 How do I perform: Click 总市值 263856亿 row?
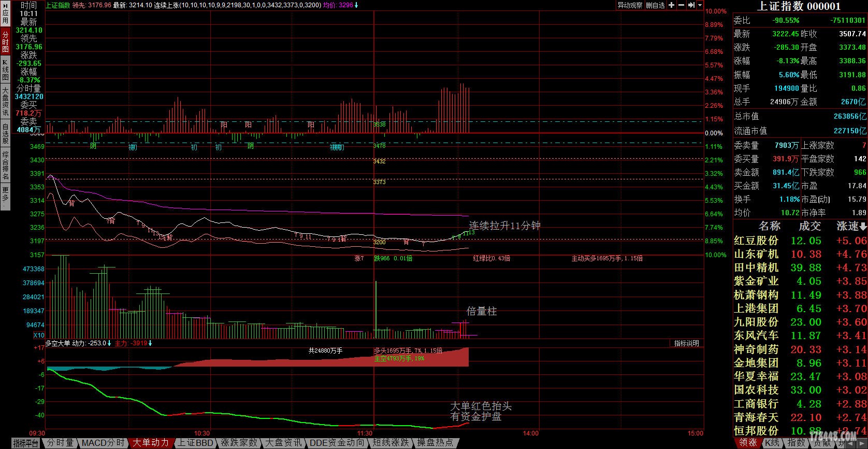click(x=800, y=117)
